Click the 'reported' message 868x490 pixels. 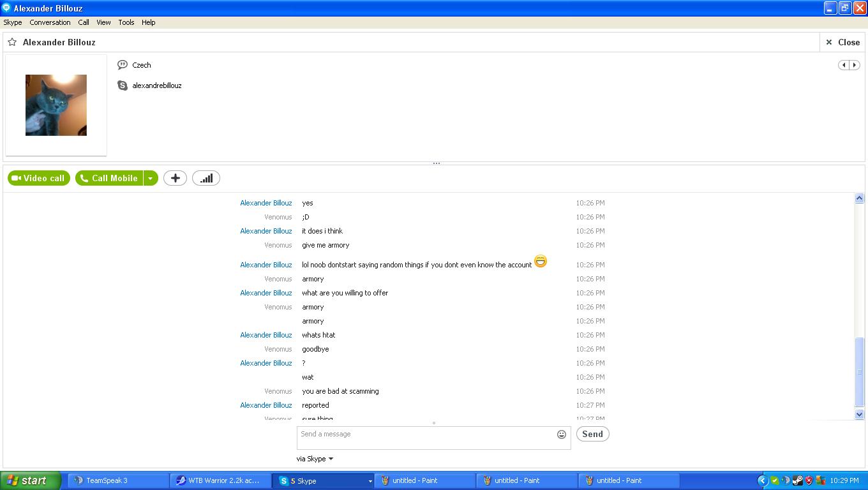315,405
